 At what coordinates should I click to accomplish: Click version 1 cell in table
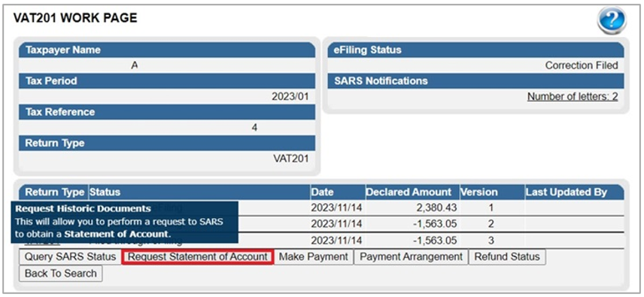[492, 208]
